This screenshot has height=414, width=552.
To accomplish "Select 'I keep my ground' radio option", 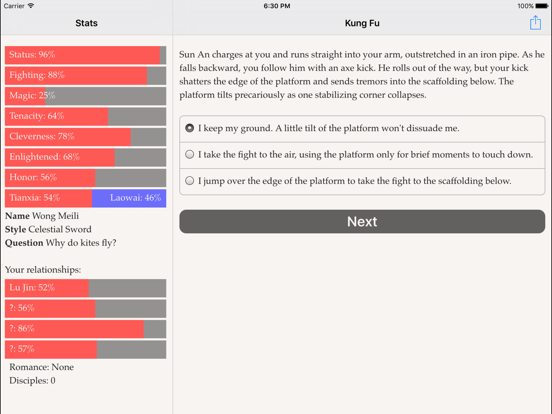I will click(362, 128).
